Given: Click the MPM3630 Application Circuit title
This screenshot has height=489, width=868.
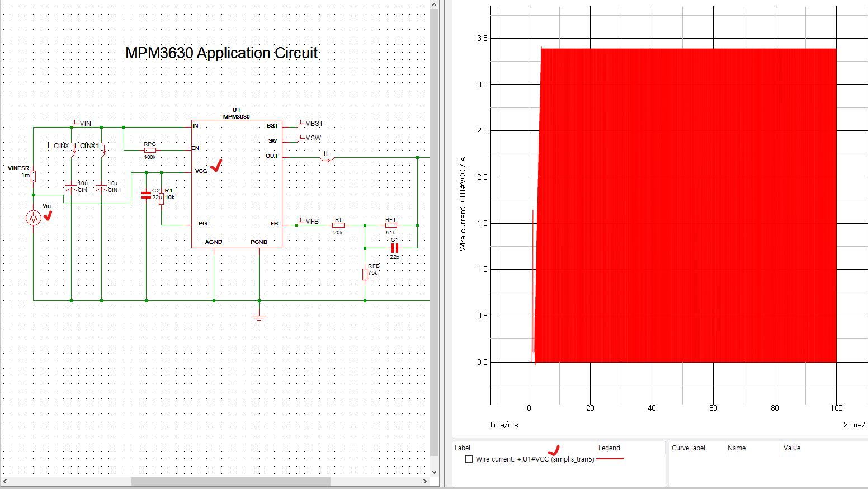Looking at the screenshot, I should pos(221,53).
